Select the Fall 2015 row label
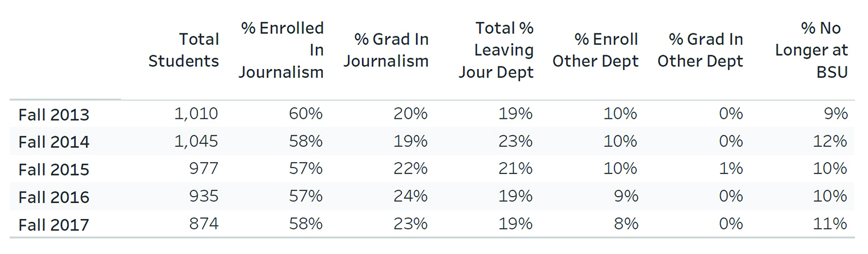This screenshot has width=868, height=254. [54, 170]
